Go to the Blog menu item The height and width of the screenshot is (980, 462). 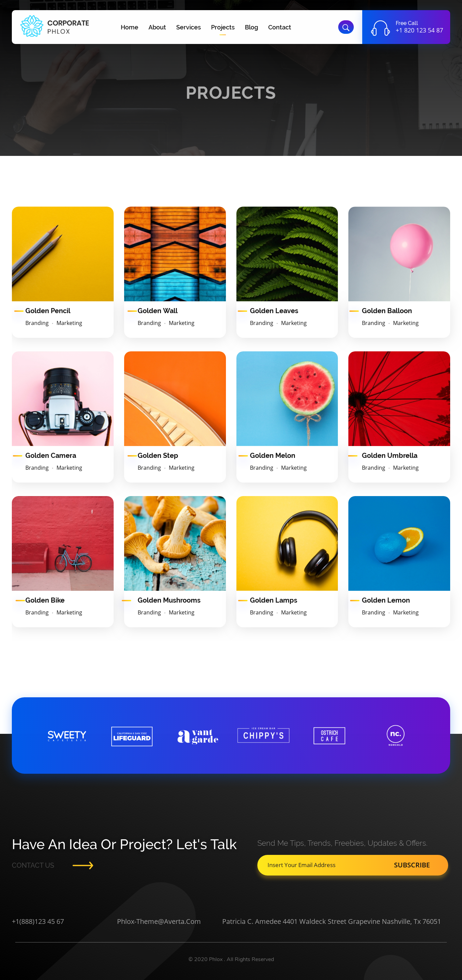pos(251,27)
